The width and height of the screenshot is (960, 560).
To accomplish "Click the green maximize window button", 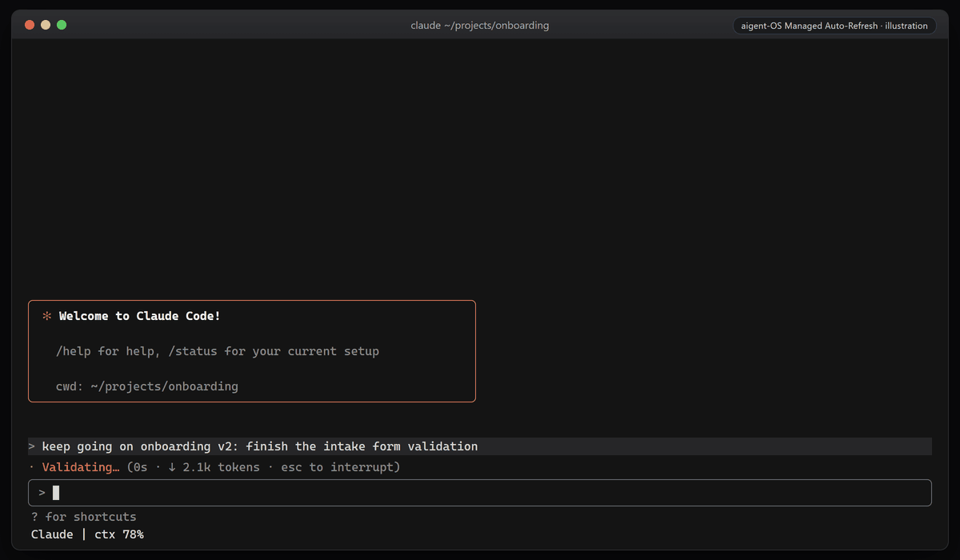I will (x=62, y=25).
